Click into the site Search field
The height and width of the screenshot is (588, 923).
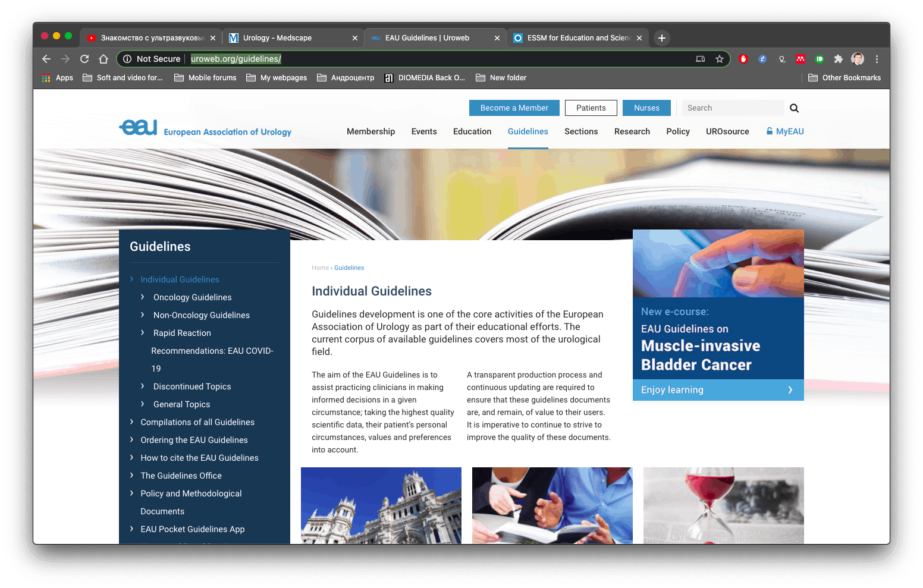pyautogui.click(x=733, y=108)
